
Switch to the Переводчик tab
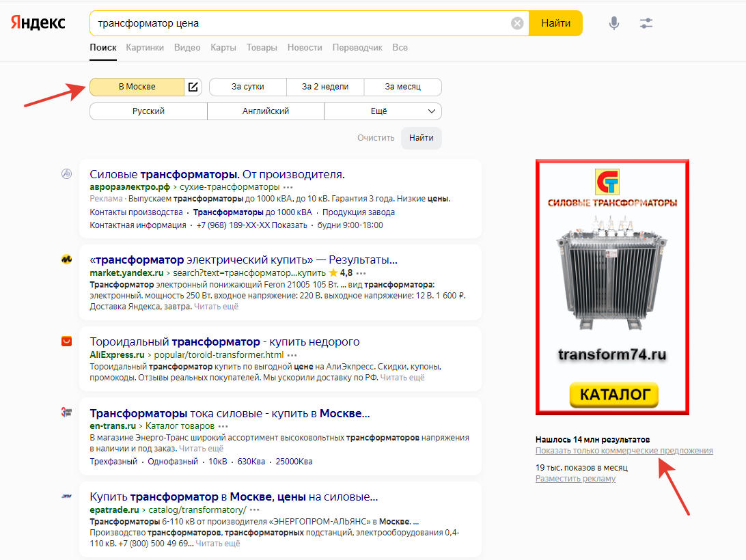[357, 48]
